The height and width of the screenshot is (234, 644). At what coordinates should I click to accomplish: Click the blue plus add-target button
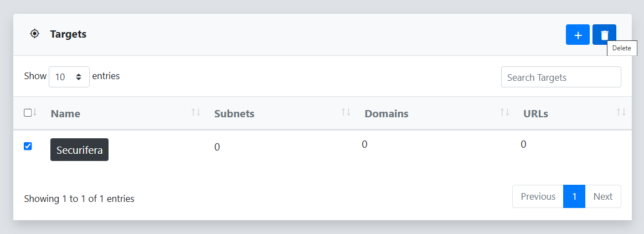point(578,35)
